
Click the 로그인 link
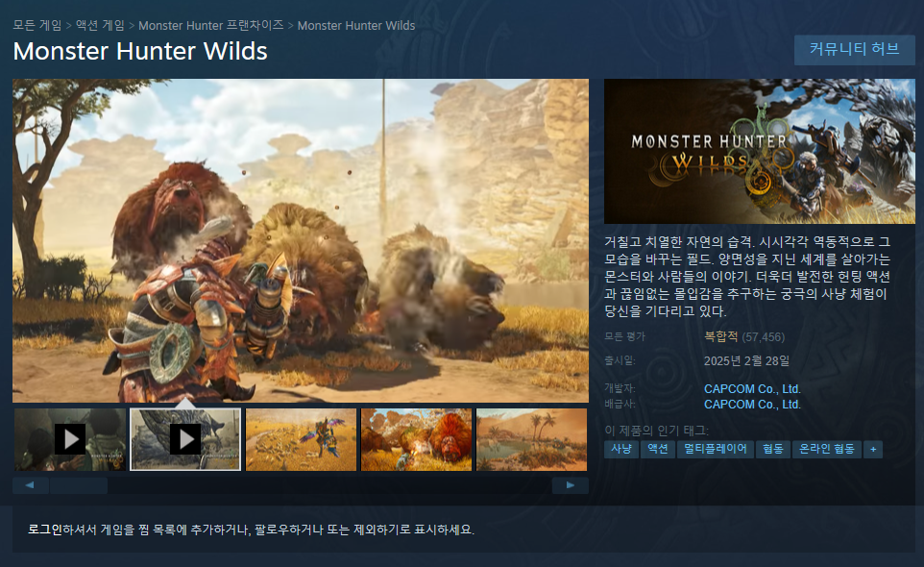click(45, 530)
